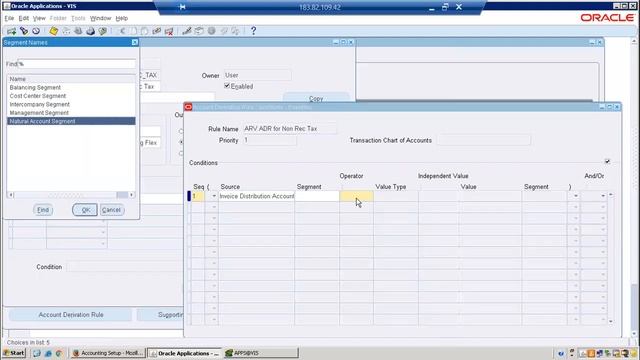Open the File menu
Screen dimensions: 640x360
[9, 18]
